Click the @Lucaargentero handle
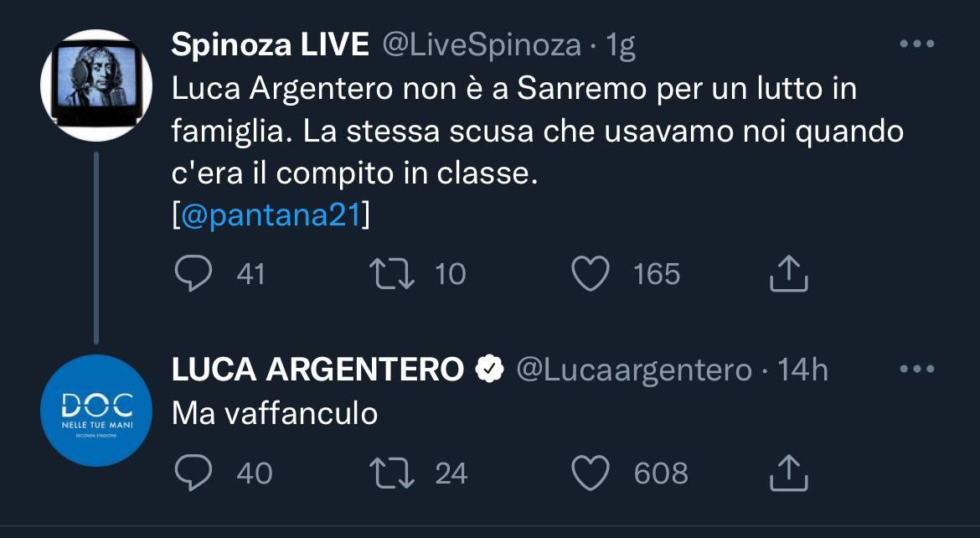This screenshot has width=980, height=538. coord(634,370)
